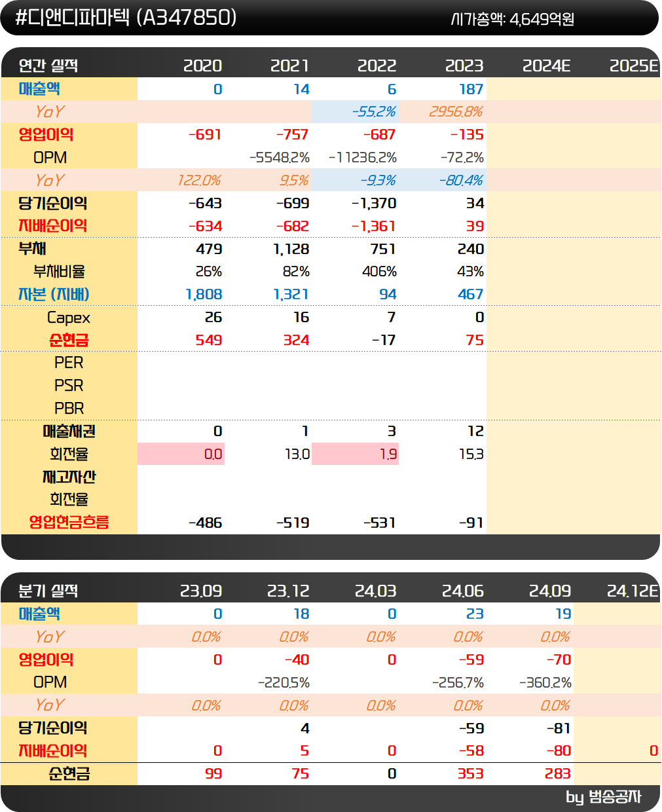662x812 pixels.
Task: Click the 2020 column header
Action: click(202, 65)
